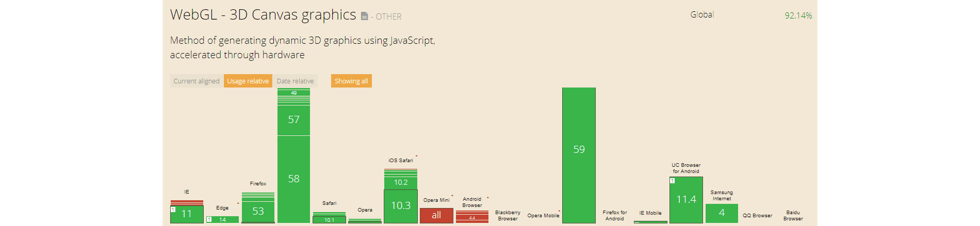Click the Global usage label
This screenshot has height=226, width=980.
(702, 14)
